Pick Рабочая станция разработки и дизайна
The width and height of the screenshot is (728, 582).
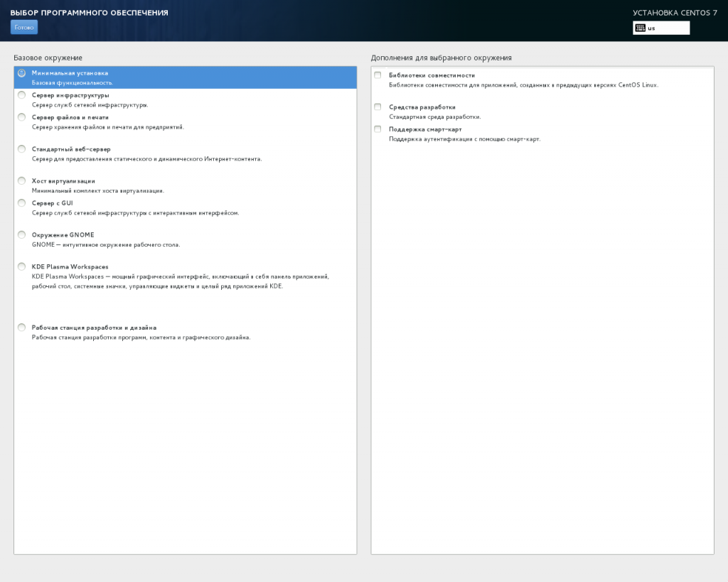pos(22,328)
